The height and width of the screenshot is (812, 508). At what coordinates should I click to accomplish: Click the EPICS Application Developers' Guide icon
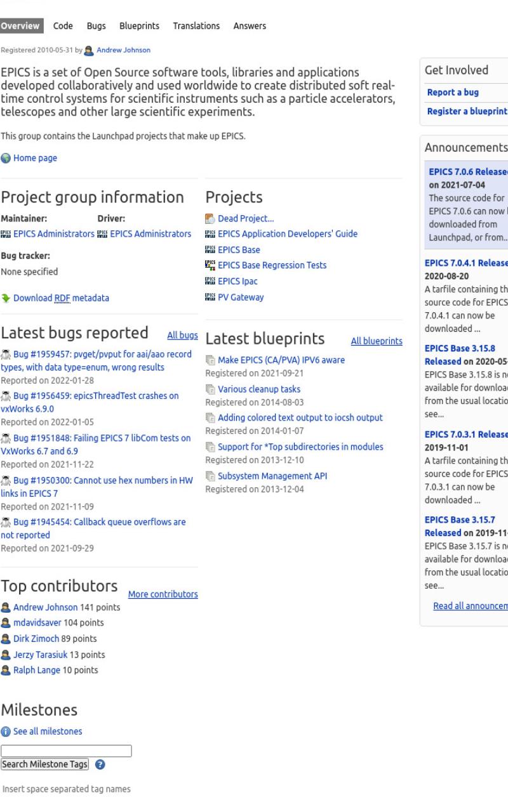coord(210,234)
